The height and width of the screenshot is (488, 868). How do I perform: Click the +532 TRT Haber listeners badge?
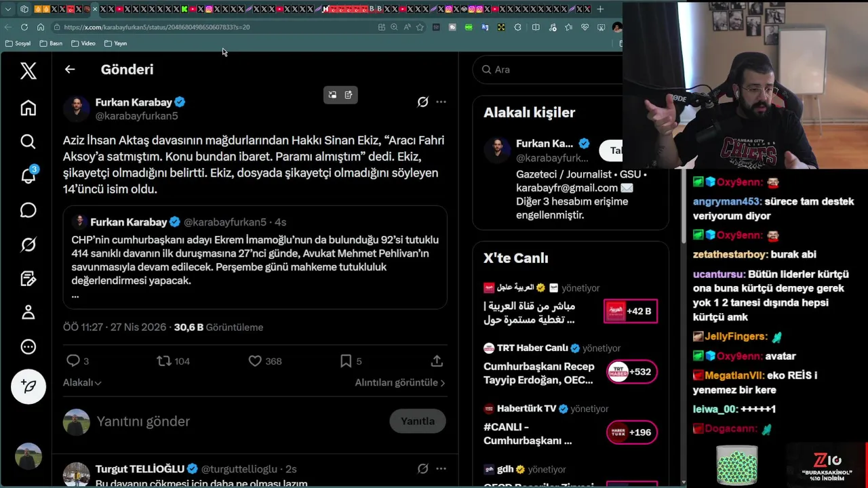[x=631, y=371]
